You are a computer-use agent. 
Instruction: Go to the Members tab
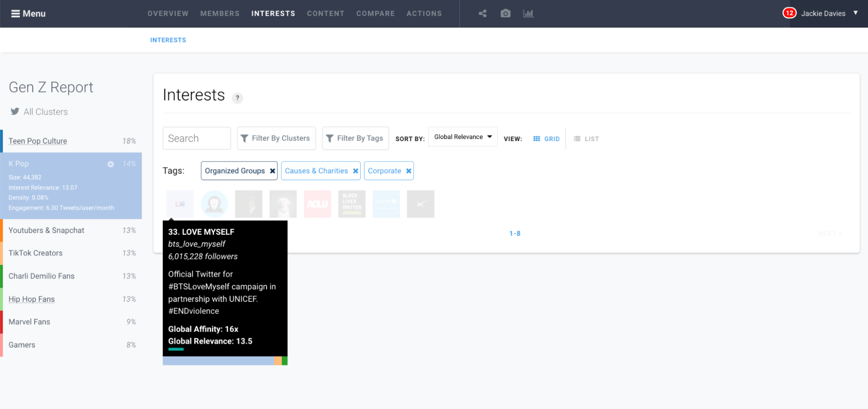click(x=220, y=13)
